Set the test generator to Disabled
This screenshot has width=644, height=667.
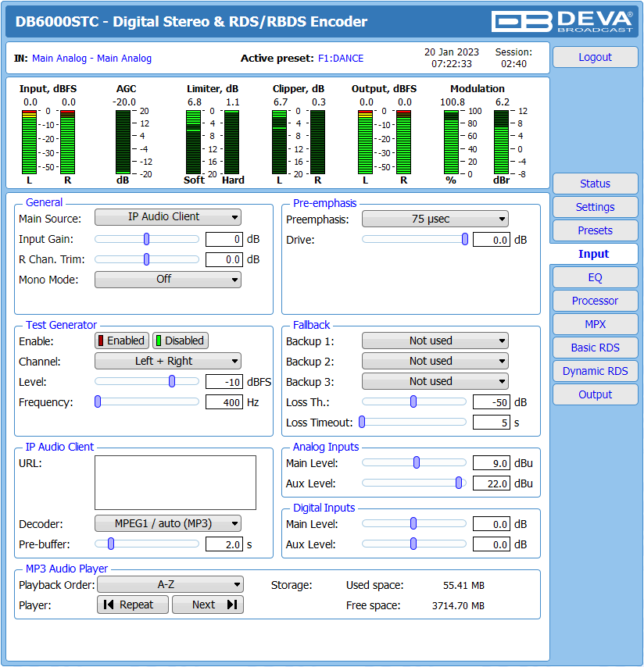[181, 341]
